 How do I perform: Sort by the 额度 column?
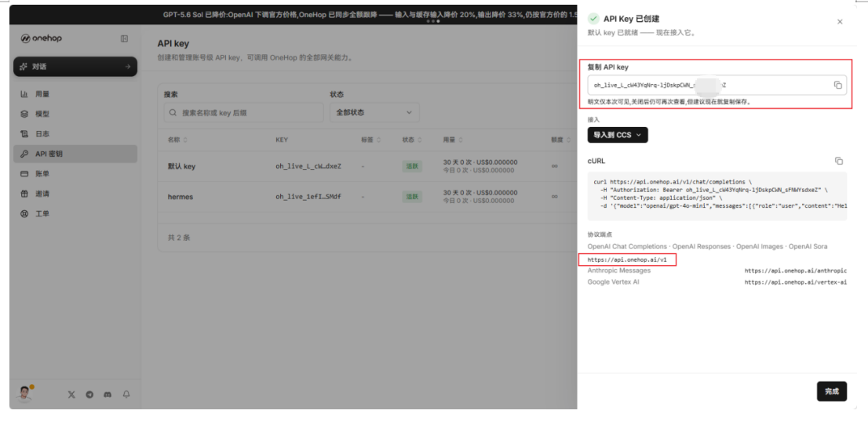(x=561, y=140)
